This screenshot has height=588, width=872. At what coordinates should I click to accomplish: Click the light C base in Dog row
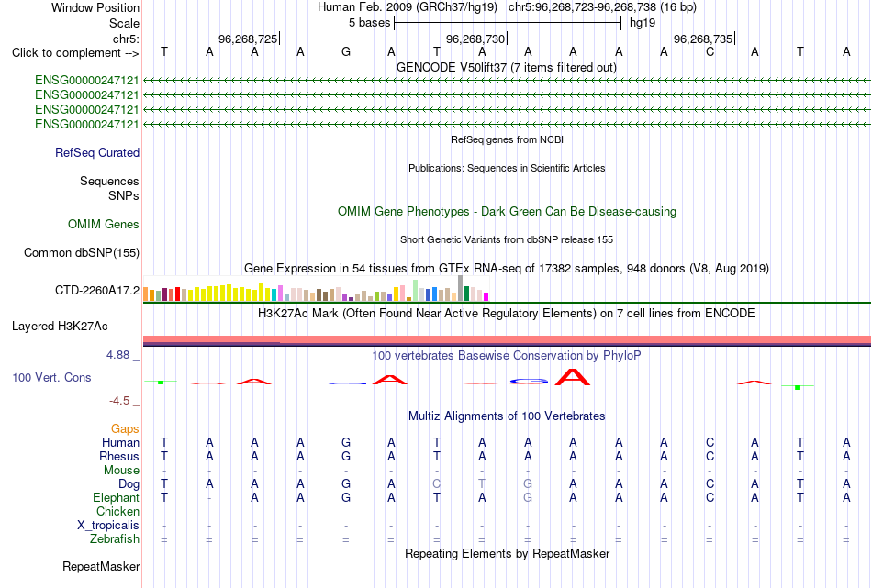coord(437,484)
